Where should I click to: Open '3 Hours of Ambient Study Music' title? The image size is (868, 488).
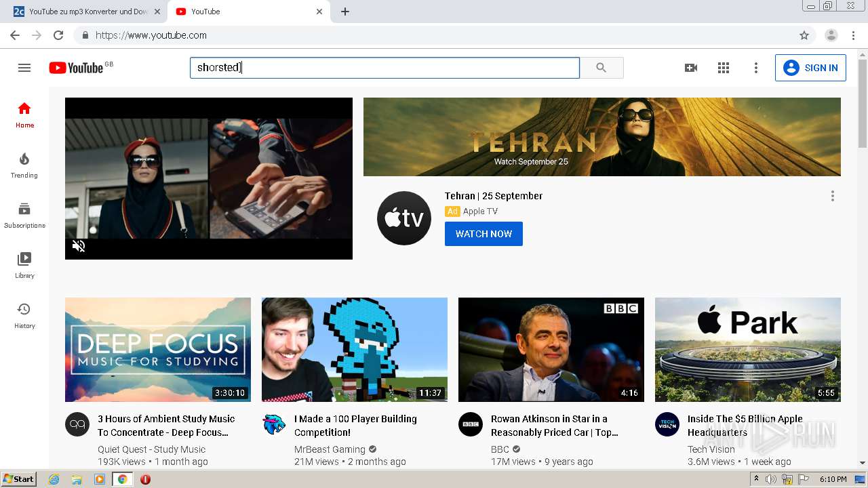coord(166,426)
